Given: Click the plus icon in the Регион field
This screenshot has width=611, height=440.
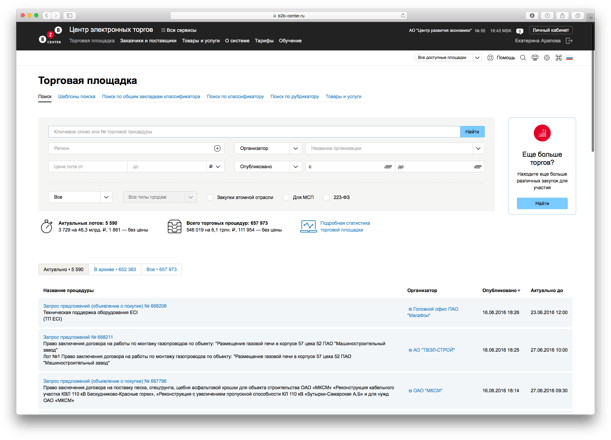Looking at the screenshot, I should coord(218,148).
